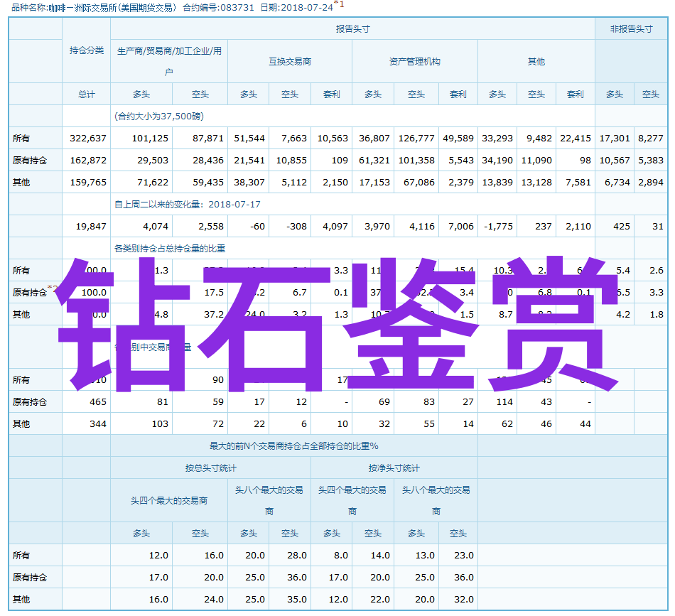Screen dimensions: 675x616
Task: Click the heading 最大的前N个交易商持仓占全部持仓的比重%
Action: 294,445
